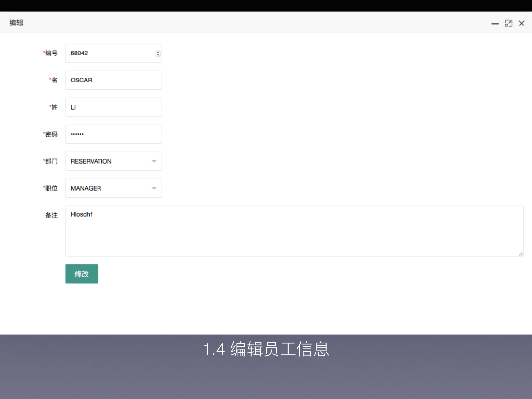Click the stepper down arrow on 编号
This screenshot has width=532, height=399.
[x=157, y=55]
